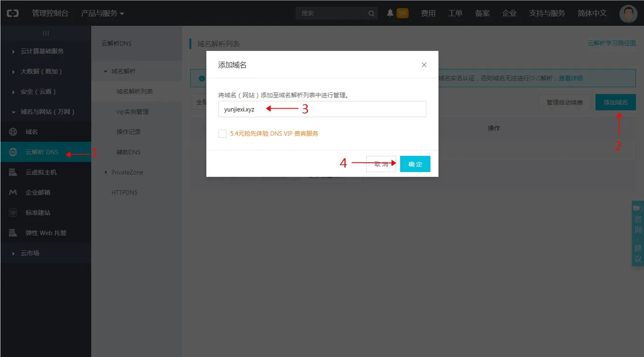Expand the PrivateZone tree node
The image size is (644, 357).
coord(106,172)
